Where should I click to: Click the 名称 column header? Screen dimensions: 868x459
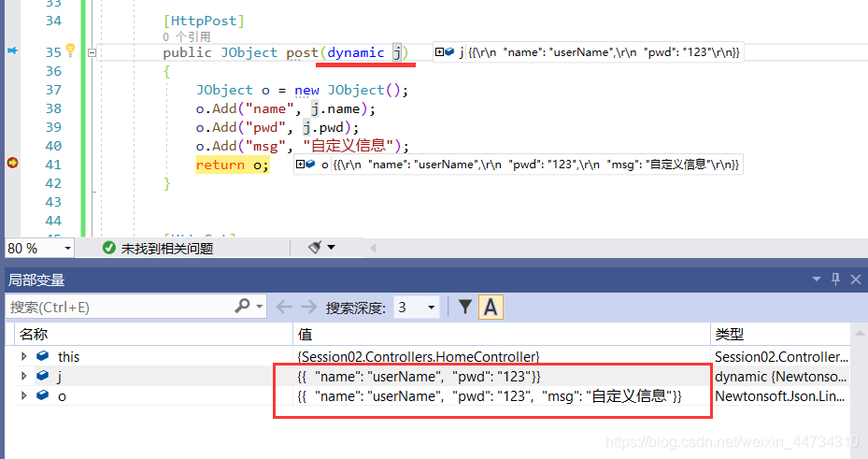153,334
